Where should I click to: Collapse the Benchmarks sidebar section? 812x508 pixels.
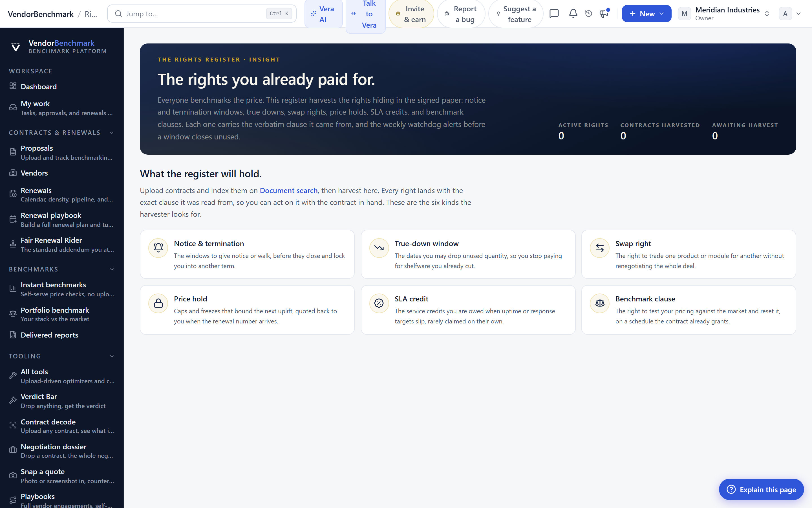click(x=112, y=270)
